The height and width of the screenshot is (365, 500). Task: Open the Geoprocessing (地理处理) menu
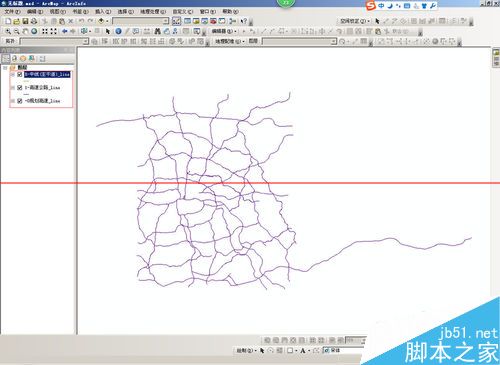(153, 11)
